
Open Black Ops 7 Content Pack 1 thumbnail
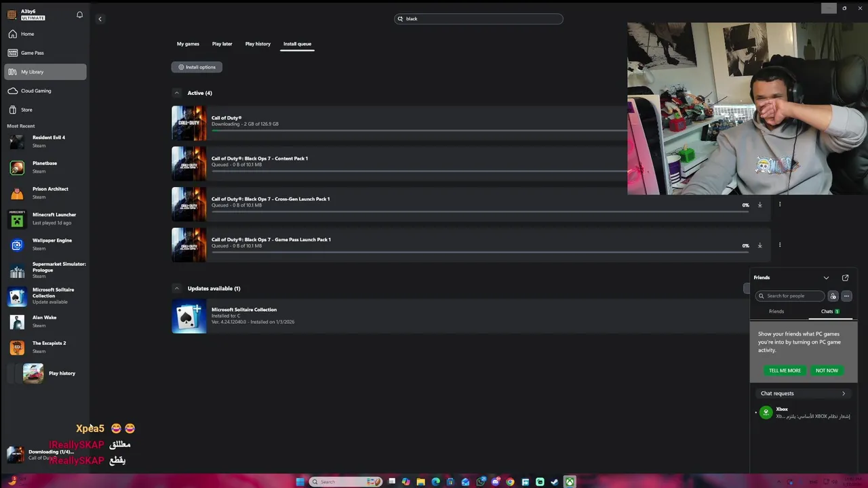pos(189,163)
